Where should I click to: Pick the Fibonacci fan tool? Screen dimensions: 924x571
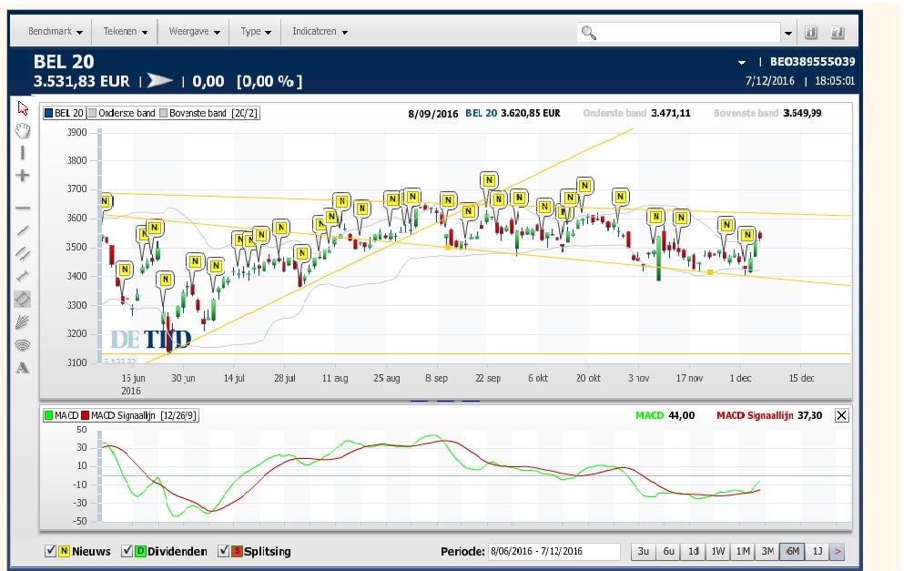[x=23, y=321]
